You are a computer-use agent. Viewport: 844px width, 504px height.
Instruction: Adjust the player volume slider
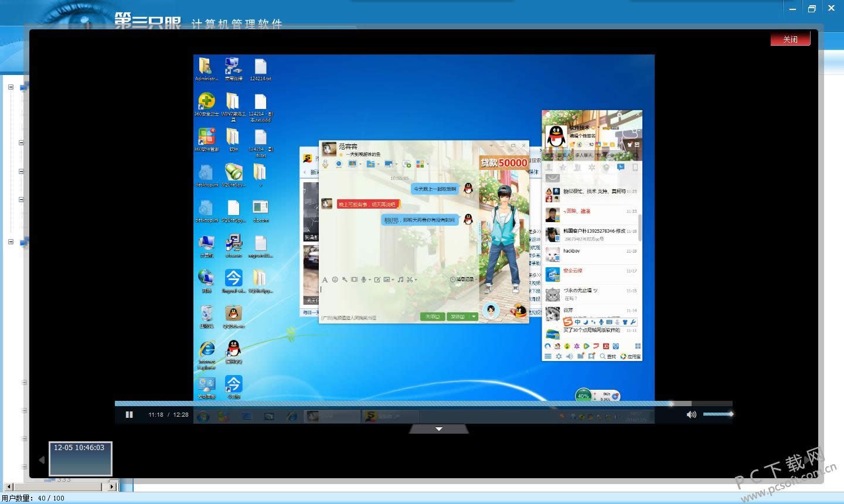(x=718, y=414)
